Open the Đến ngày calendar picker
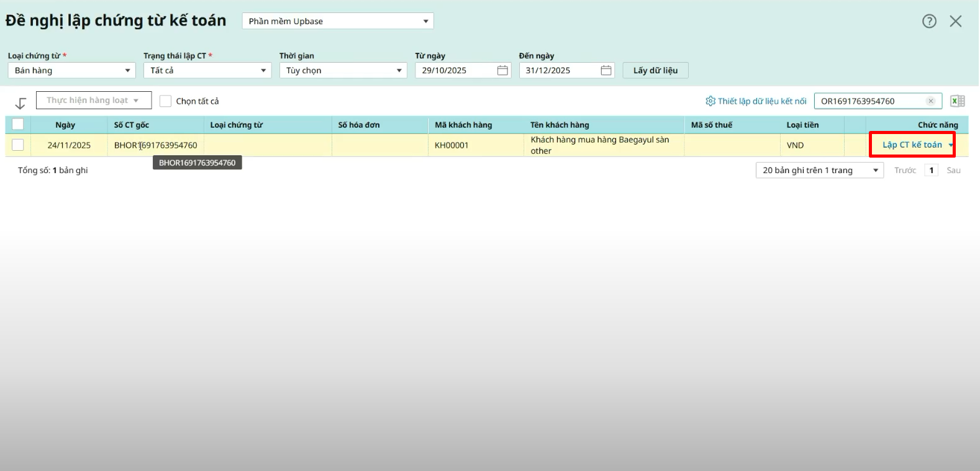This screenshot has height=471, width=980. [x=606, y=71]
